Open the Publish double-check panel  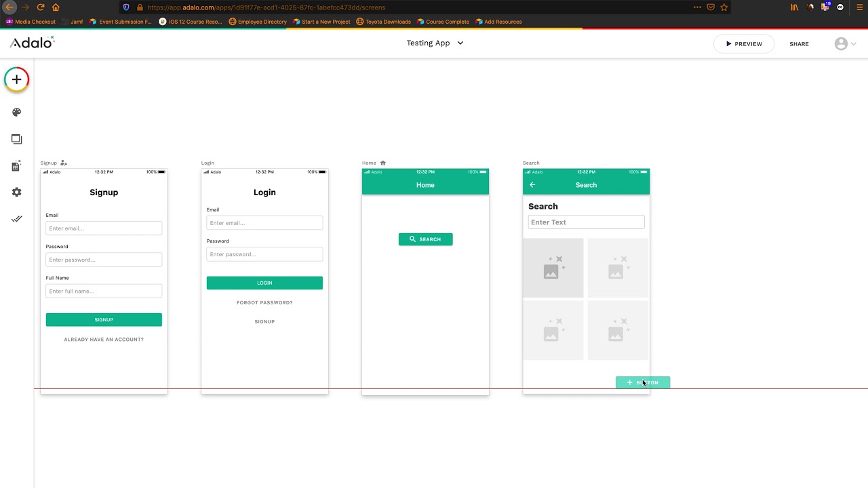[17, 219]
